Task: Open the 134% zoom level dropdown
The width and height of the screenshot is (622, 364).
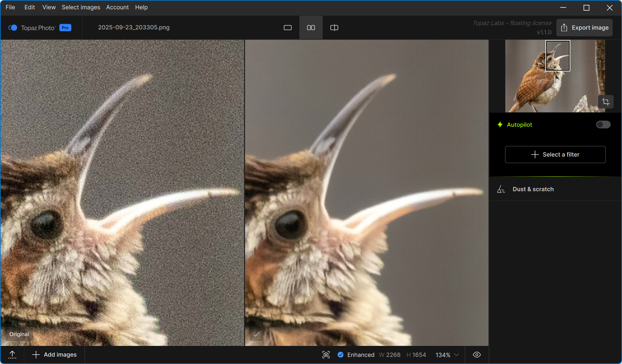Action: point(447,355)
